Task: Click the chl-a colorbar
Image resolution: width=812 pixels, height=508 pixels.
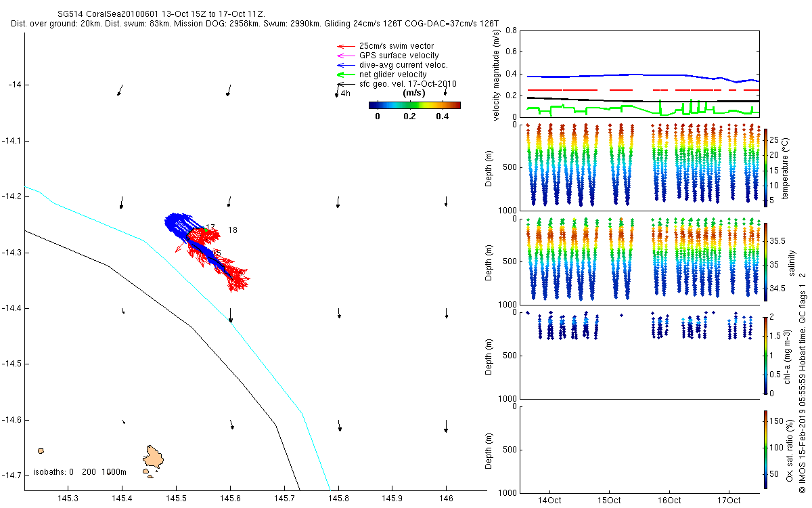Action: tap(765, 355)
